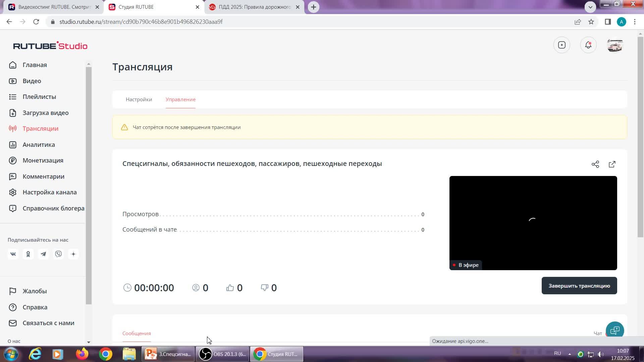Open the Viber social link icon
This screenshot has width=644, height=362.
pos(58,254)
